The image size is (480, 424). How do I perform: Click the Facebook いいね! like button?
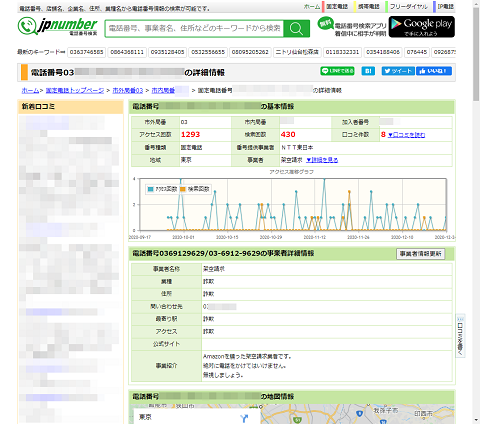tap(434, 71)
